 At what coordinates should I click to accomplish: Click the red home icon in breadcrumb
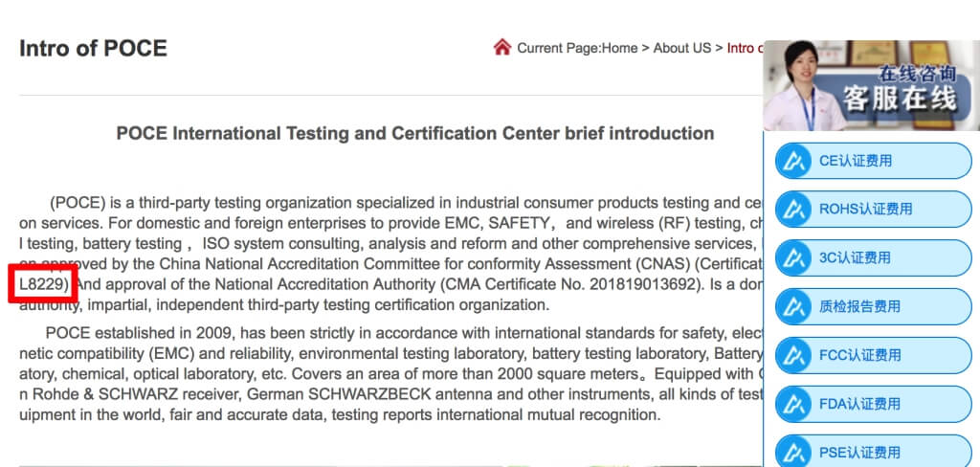(501, 48)
